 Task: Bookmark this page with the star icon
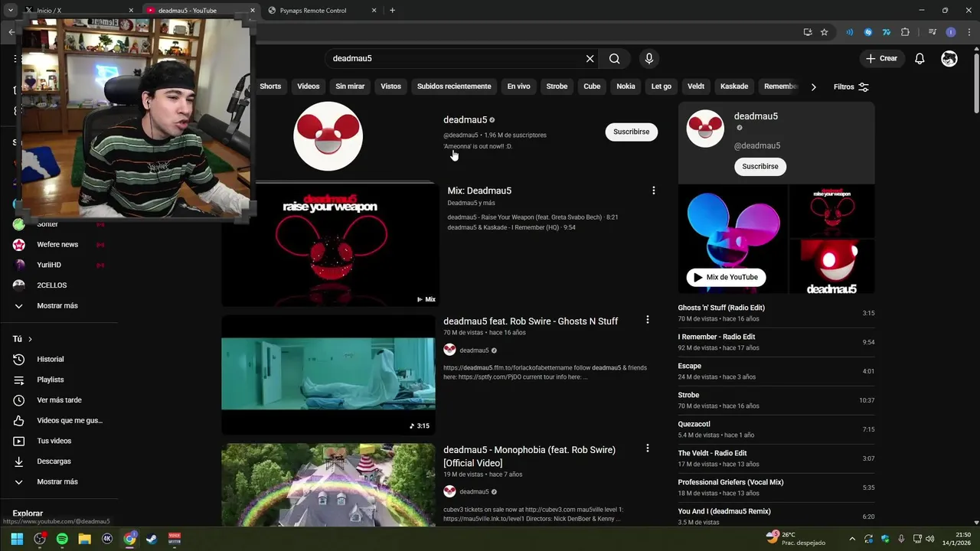pyautogui.click(x=824, y=32)
